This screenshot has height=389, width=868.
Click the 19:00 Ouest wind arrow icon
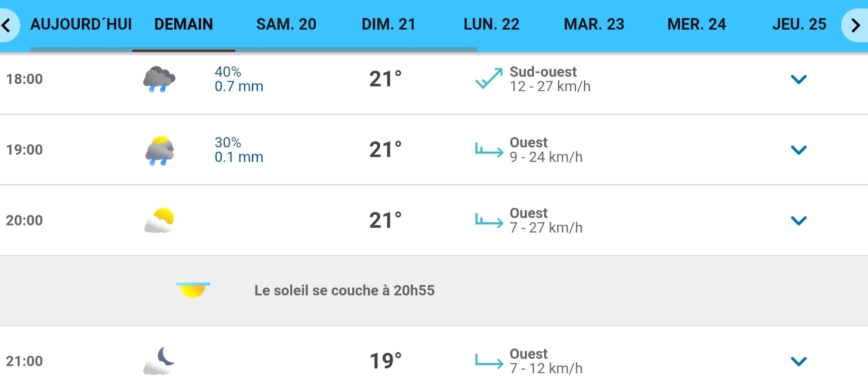click(489, 150)
